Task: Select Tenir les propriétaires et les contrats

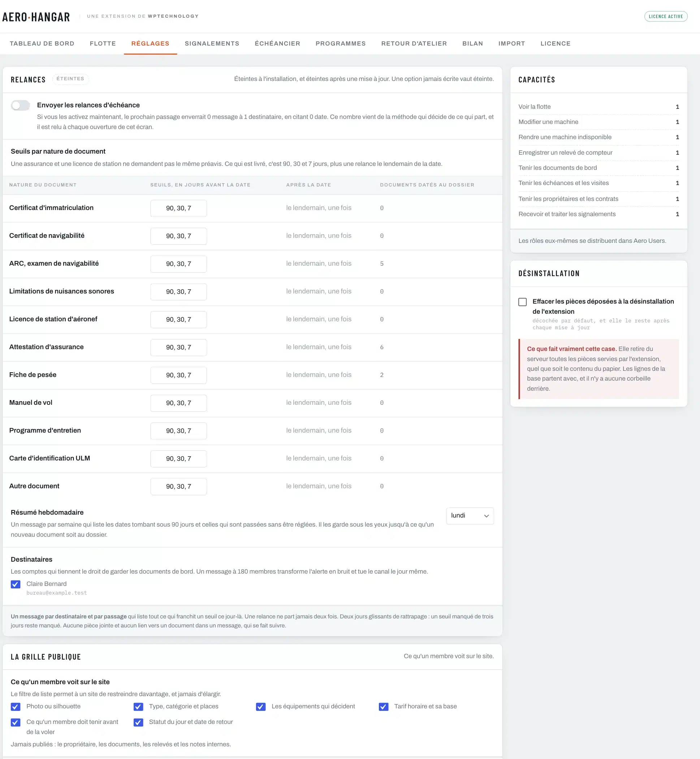Action: (599, 199)
